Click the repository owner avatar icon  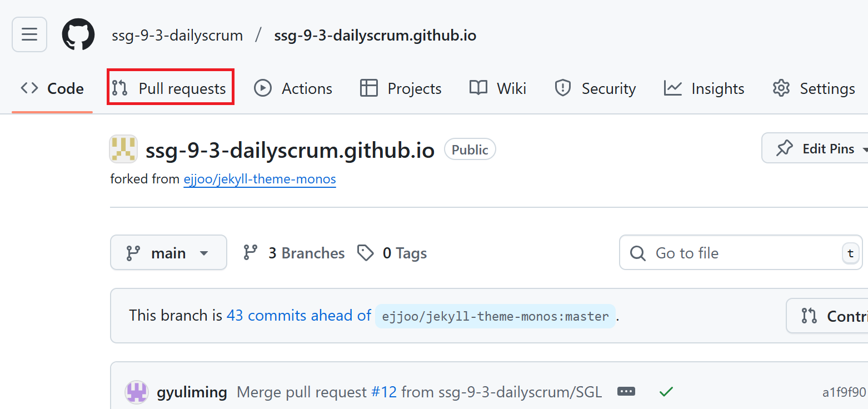(x=123, y=149)
